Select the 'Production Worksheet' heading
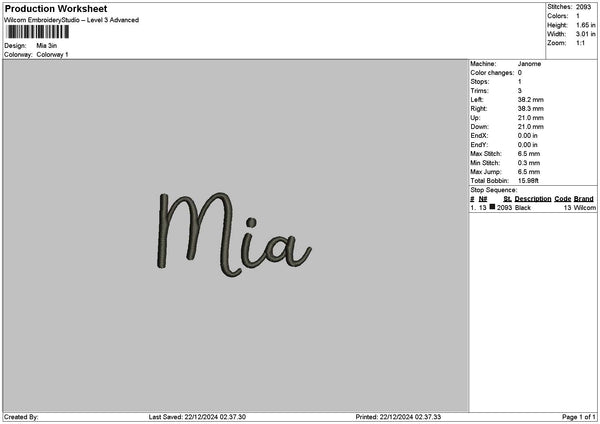The image size is (600, 424). pyautogui.click(x=56, y=9)
